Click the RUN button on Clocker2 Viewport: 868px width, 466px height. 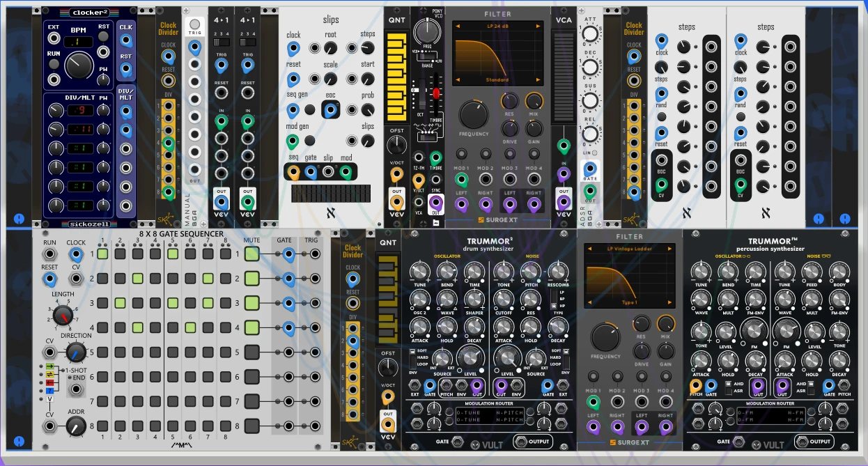point(54,65)
